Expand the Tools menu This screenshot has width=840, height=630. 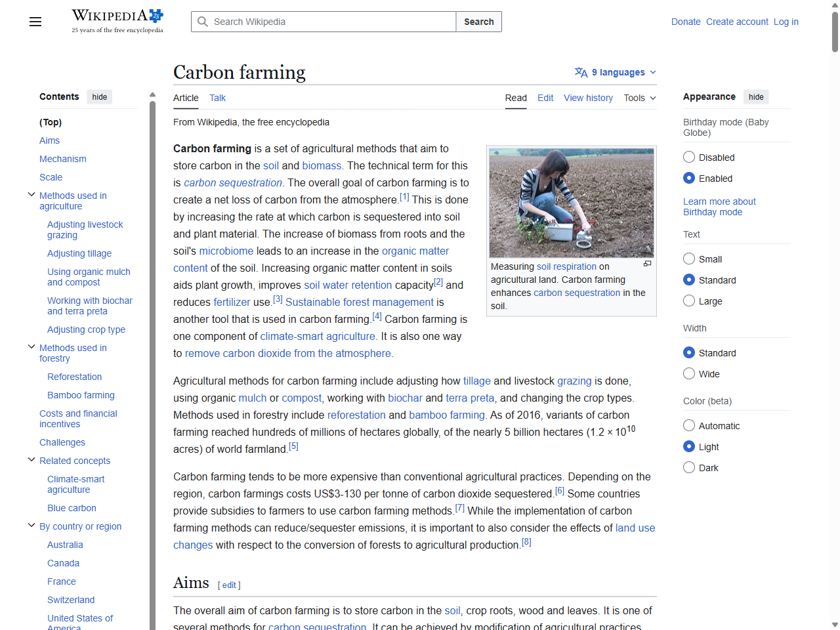point(639,98)
